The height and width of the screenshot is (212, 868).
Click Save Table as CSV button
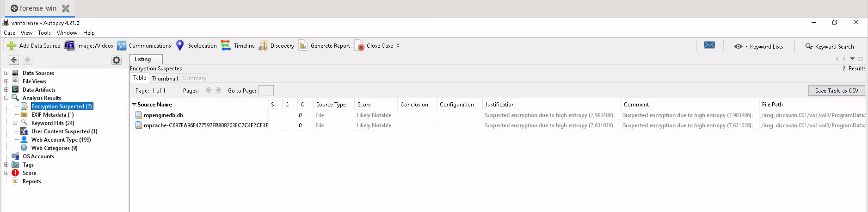click(x=837, y=90)
